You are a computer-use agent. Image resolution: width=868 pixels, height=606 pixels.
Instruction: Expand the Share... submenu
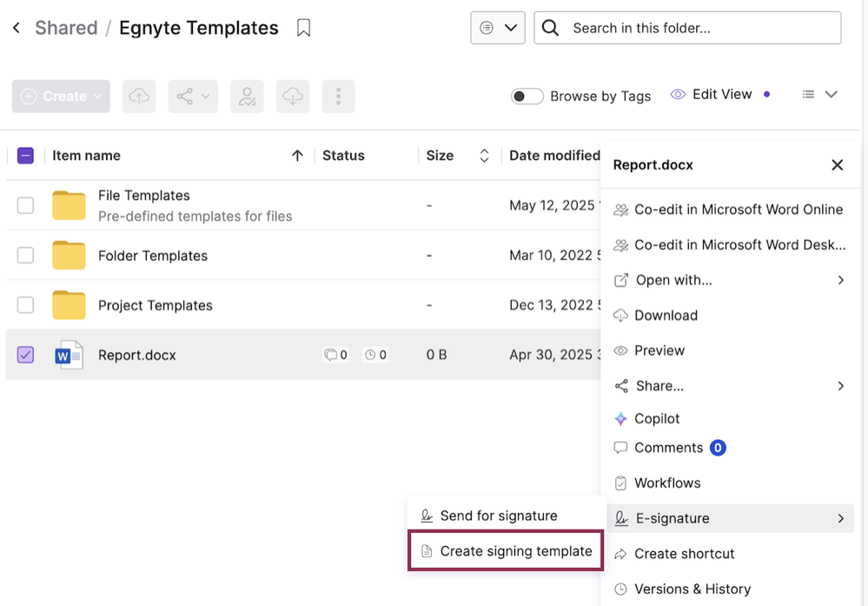[730, 386]
